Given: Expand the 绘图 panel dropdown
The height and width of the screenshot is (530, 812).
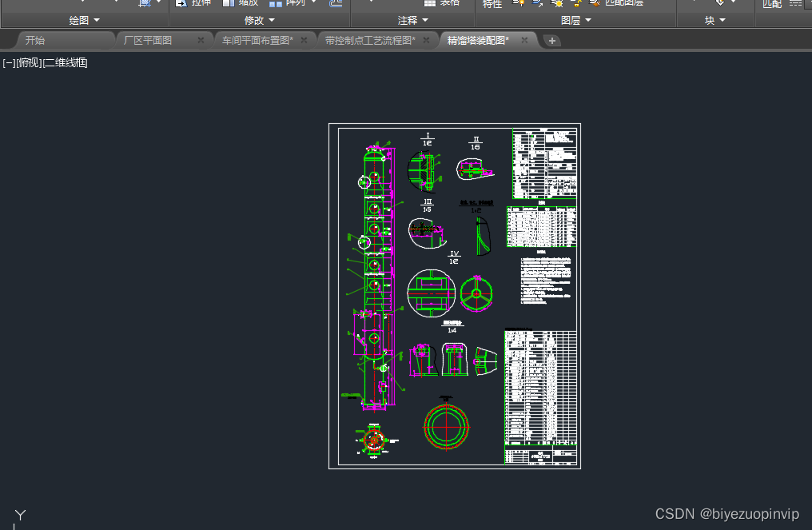Looking at the screenshot, I should coord(85,20).
